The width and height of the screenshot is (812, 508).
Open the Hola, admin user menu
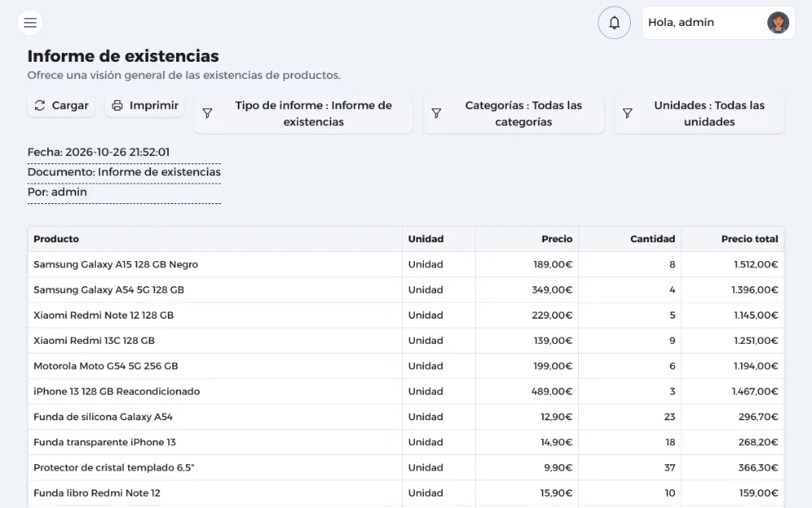[x=719, y=23]
